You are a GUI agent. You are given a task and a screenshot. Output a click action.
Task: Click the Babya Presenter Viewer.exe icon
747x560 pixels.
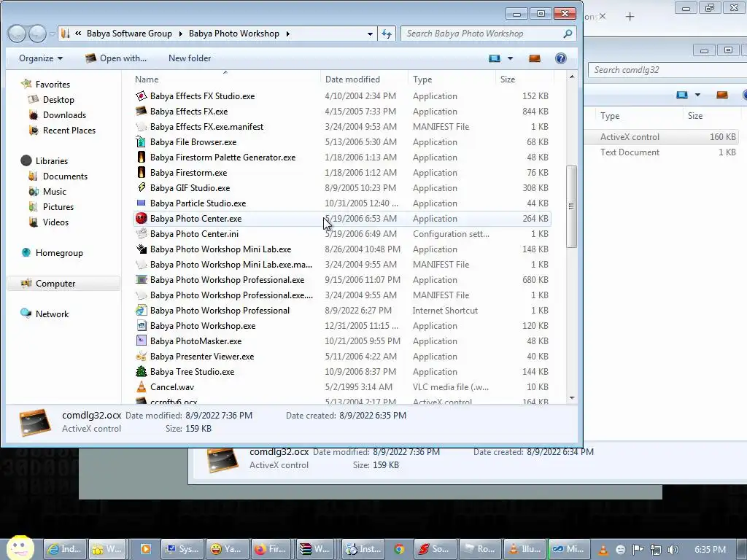(x=141, y=356)
